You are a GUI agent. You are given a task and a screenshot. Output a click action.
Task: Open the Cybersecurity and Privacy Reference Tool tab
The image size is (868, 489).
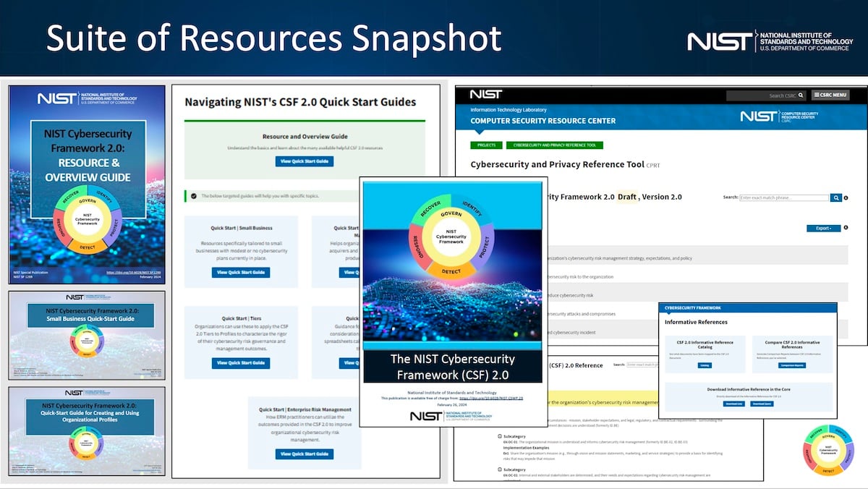pos(554,145)
